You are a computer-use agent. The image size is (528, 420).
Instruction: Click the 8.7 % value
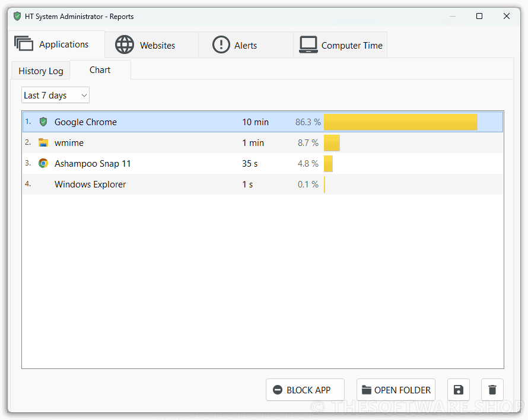click(x=308, y=143)
